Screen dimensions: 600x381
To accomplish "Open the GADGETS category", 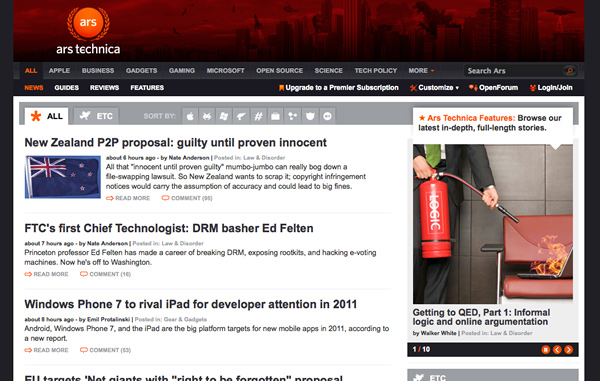I will 141,70.
